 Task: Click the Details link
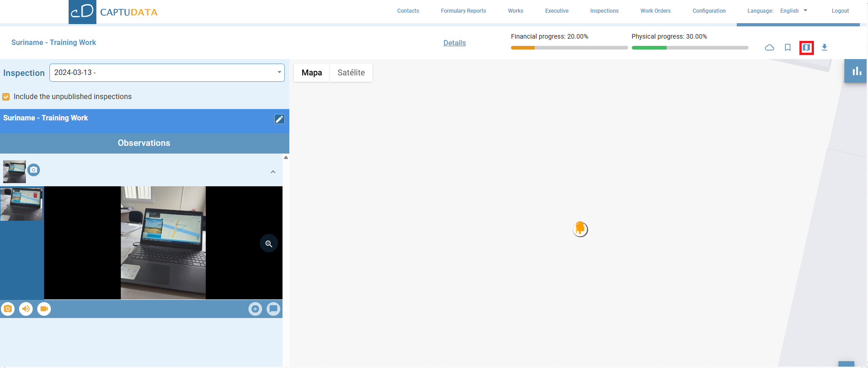(x=454, y=43)
